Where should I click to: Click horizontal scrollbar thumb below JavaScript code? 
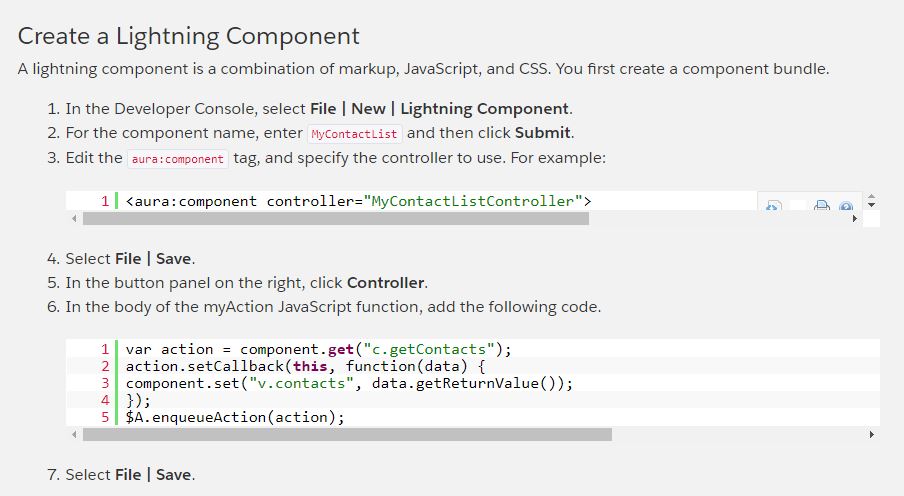[x=347, y=435]
